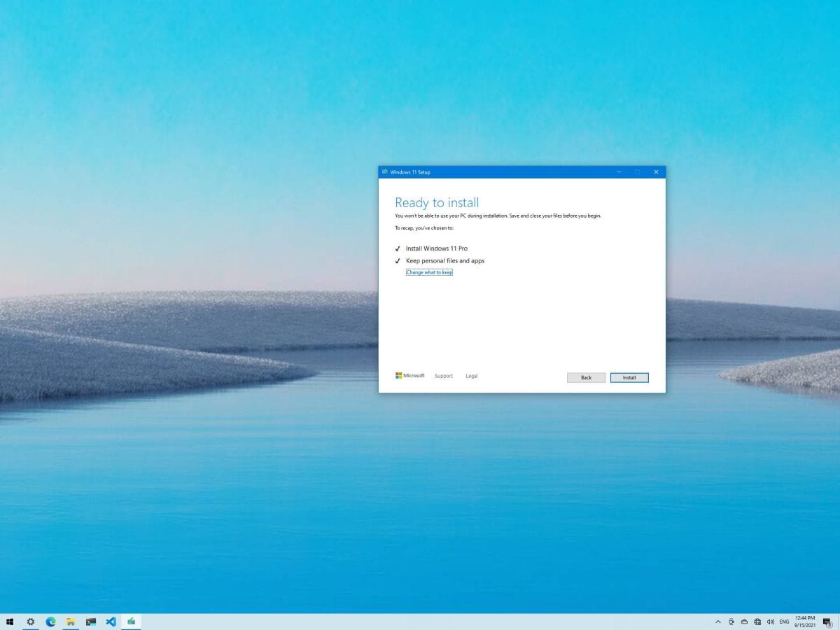The width and height of the screenshot is (840, 630).
Task: Go back with the Back button
Action: tap(586, 377)
